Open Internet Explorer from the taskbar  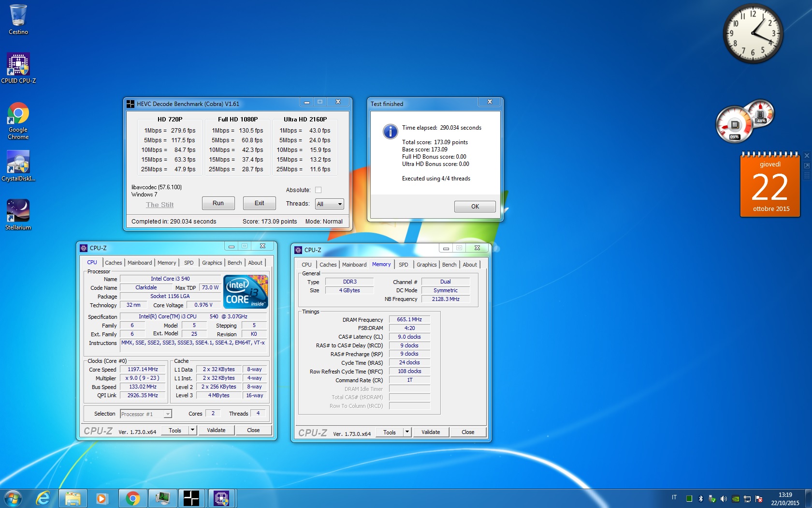tap(43, 498)
